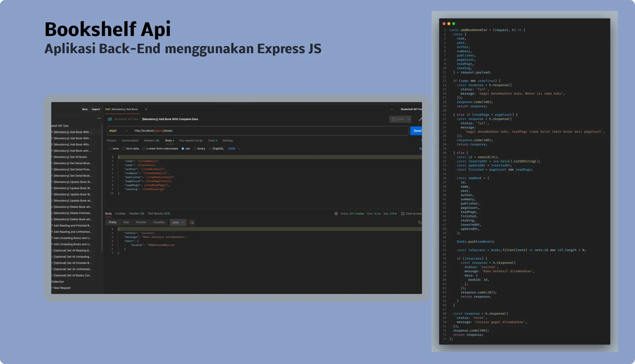
Task: Click the New button
Action: 85,109
